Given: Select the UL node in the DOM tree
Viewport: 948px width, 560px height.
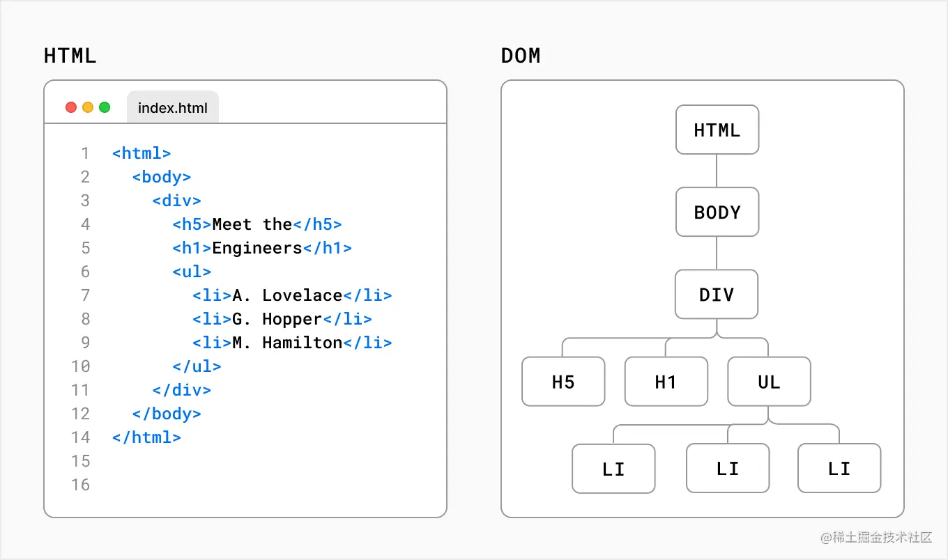Looking at the screenshot, I should [770, 382].
